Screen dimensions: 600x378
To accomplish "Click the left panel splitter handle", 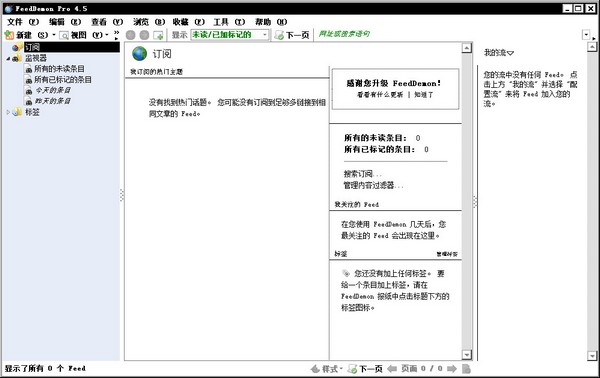I will point(122,195).
